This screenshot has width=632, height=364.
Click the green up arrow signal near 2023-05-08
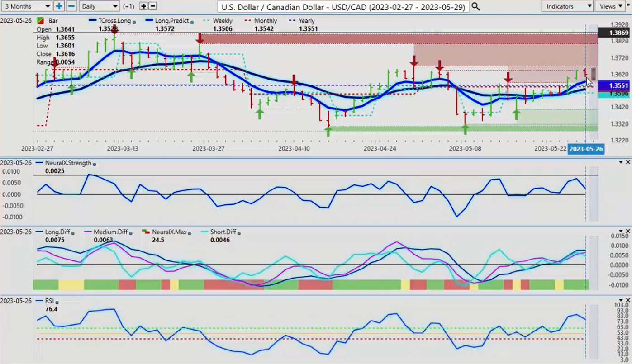point(465,129)
